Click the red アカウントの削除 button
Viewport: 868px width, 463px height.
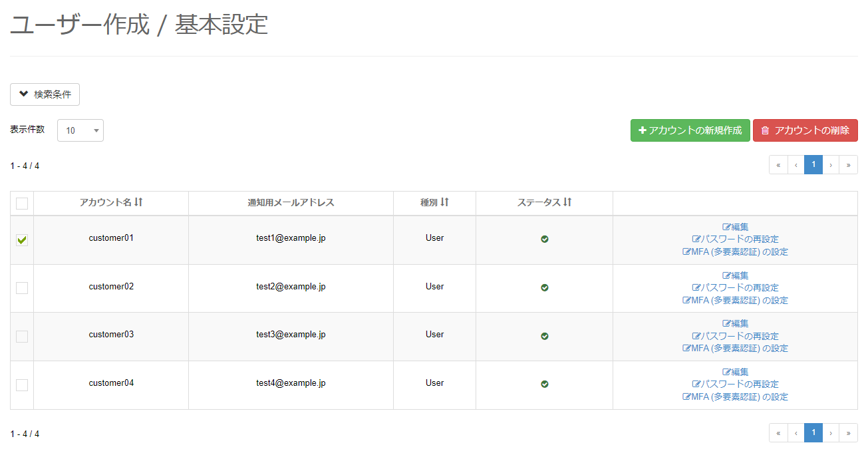805,130
